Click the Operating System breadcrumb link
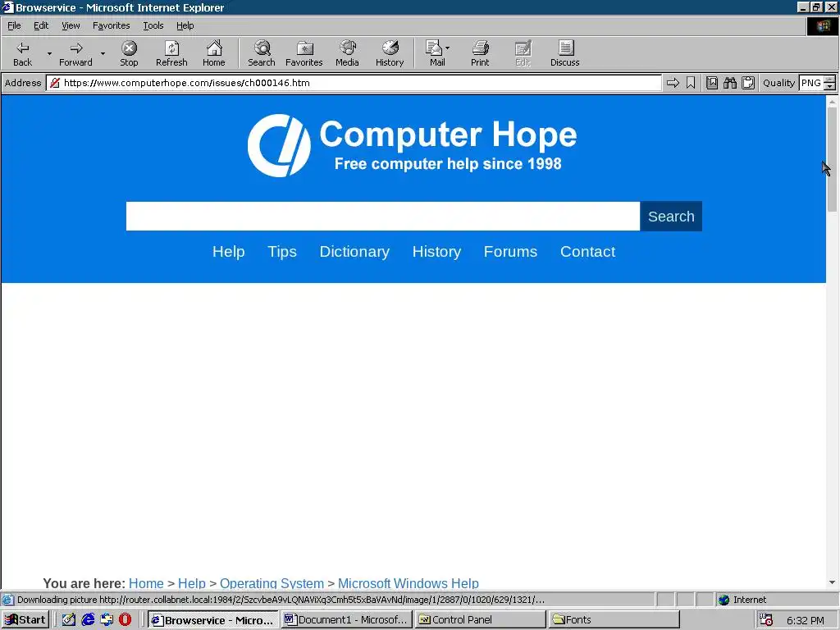 point(272,583)
